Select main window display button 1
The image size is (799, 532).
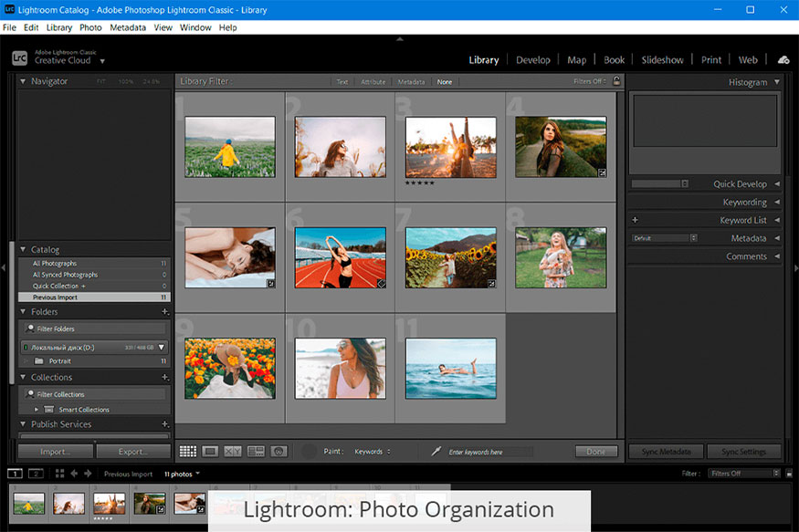(x=16, y=474)
